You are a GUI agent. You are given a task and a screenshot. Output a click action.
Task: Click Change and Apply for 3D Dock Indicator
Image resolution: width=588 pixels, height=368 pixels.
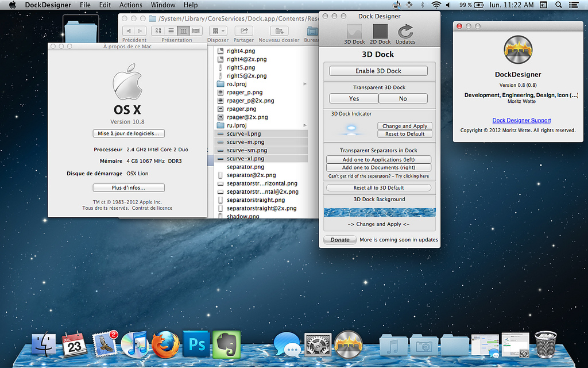coord(405,126)
